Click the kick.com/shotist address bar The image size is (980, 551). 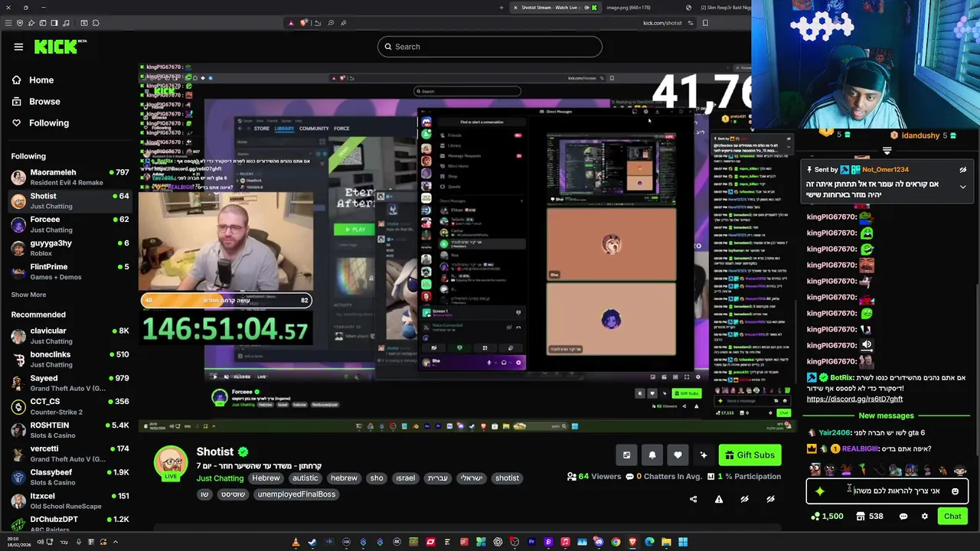[662, 23]
